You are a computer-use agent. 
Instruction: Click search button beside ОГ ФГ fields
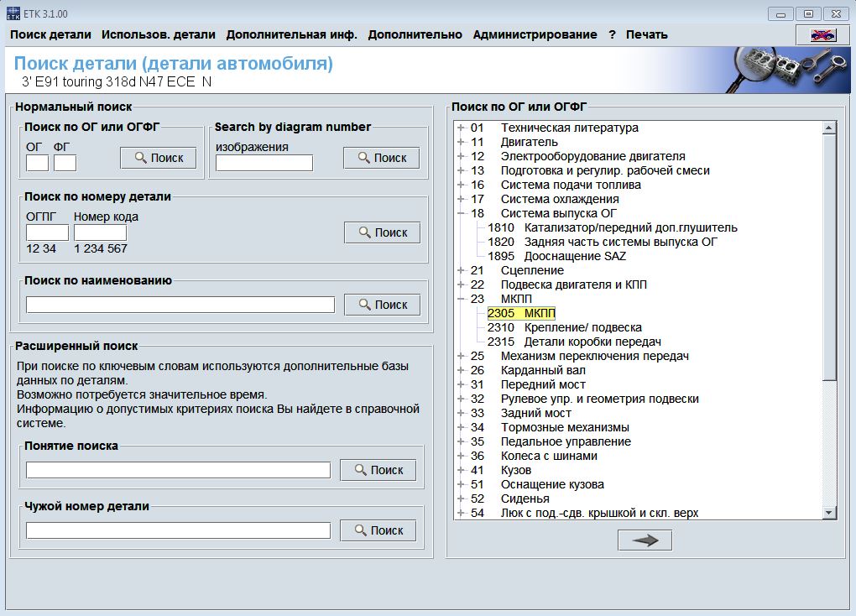pyautogui.click(x=159, y=158)
